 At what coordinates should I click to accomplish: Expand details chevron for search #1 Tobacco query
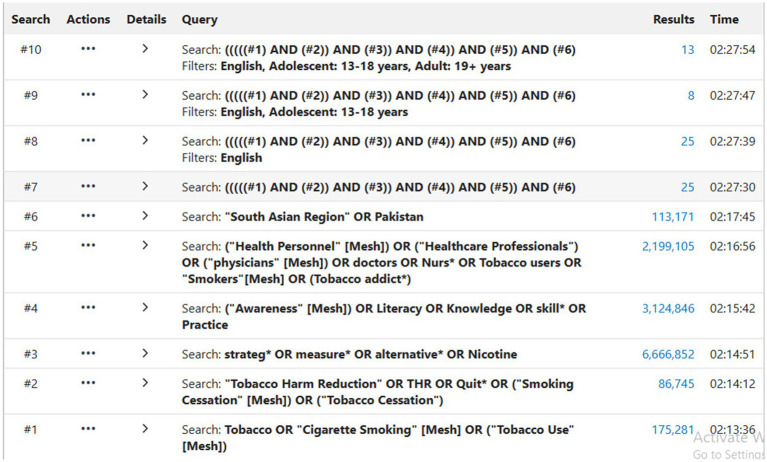tap(145, 429)
